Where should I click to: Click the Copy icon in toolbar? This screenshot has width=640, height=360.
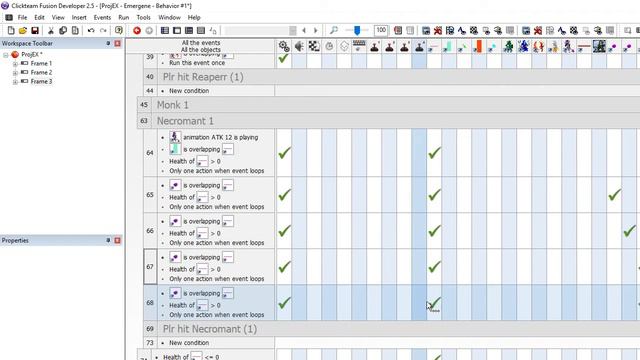[x=63, y=31]
